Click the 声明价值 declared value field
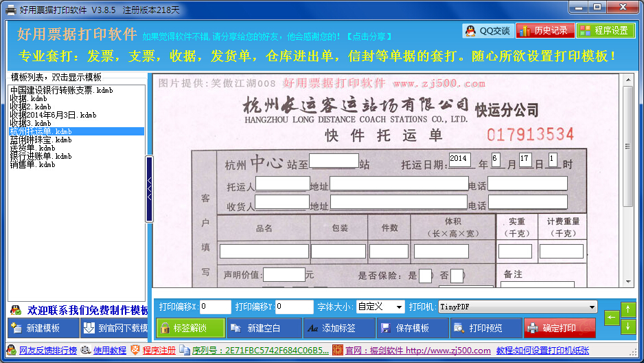Viewport: 644px width, 363px height. (284, 274)
